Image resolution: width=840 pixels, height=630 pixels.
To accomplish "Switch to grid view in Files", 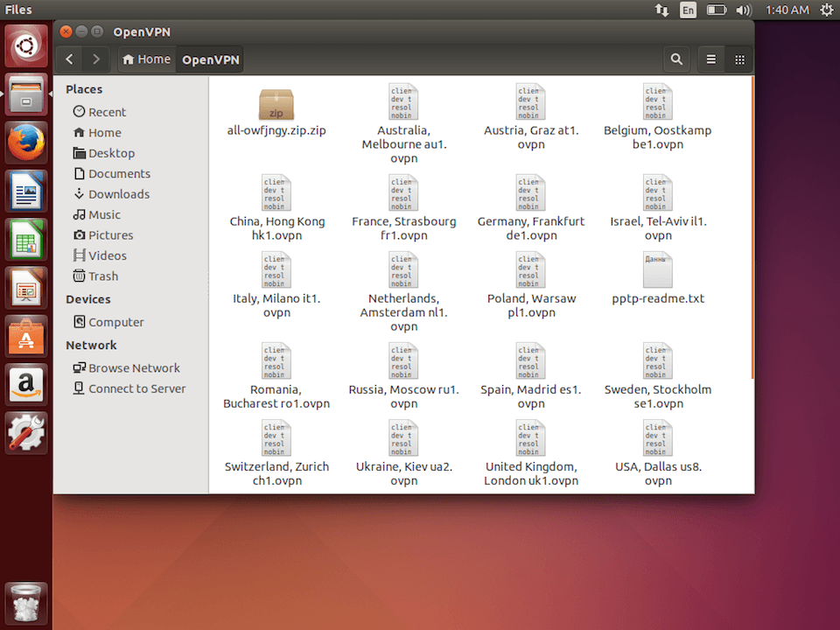I will click(739, 59).
